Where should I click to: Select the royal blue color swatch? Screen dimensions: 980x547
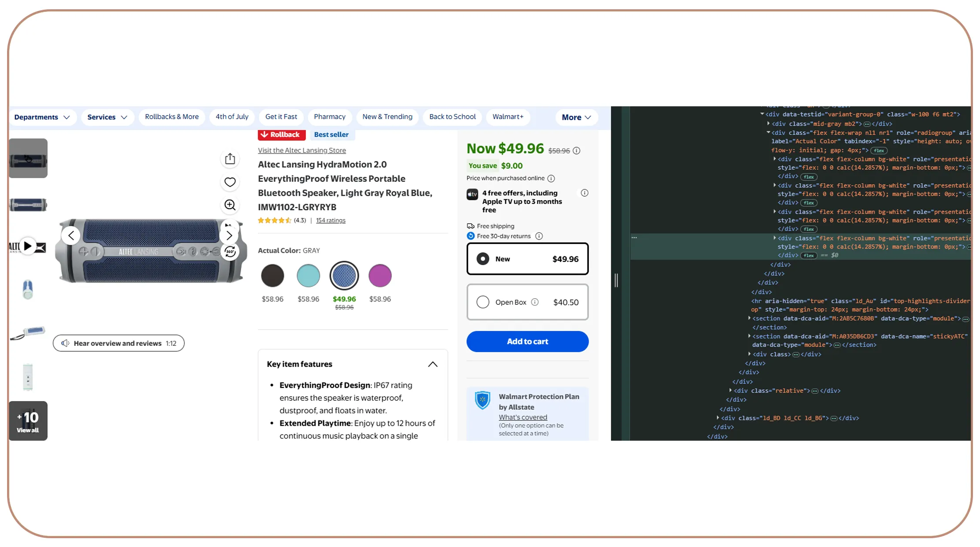pyautogui.click(x=344, y=276)
